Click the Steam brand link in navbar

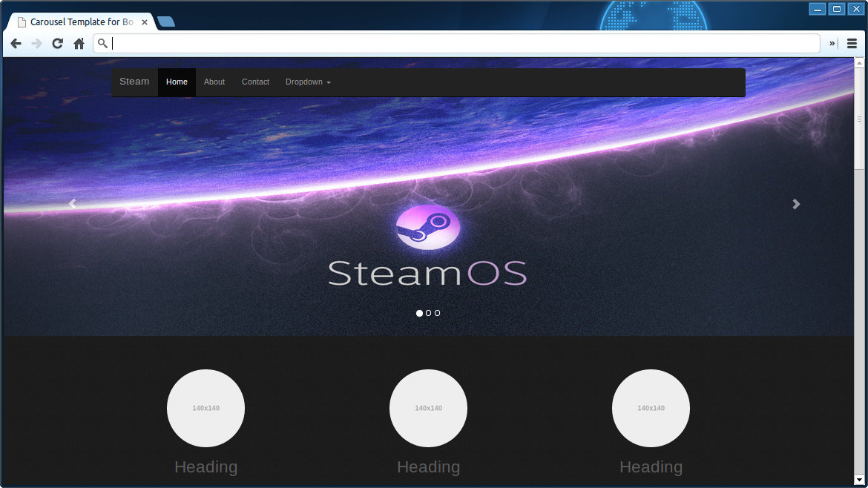(x=134, y=82)
